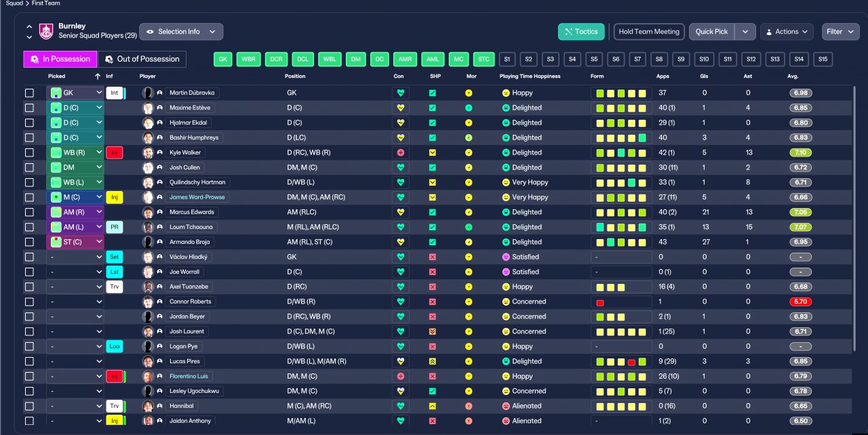This screenshot has width=868, height=435.
Task: Collapse squad using the up chevron beside Burnley
Action: point(29,26)
